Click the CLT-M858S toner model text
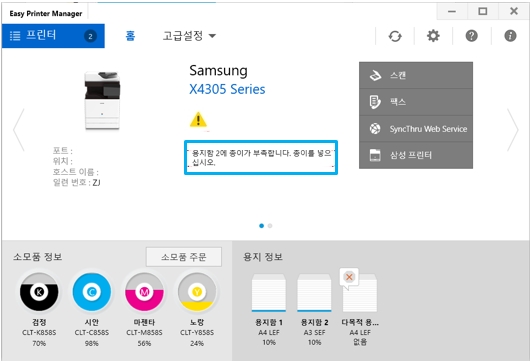This screenshot has width=531, height=362. pyautogui.click(x=144, y=333)
